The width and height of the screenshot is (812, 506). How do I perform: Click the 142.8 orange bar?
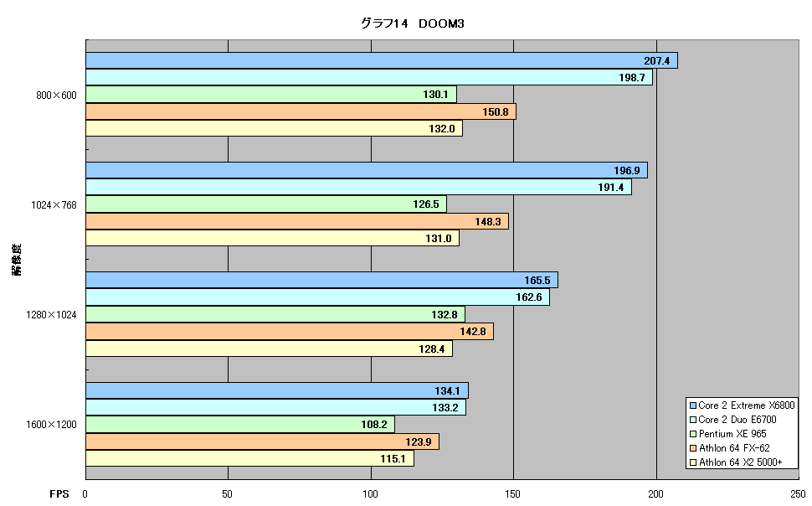[290, 331]
